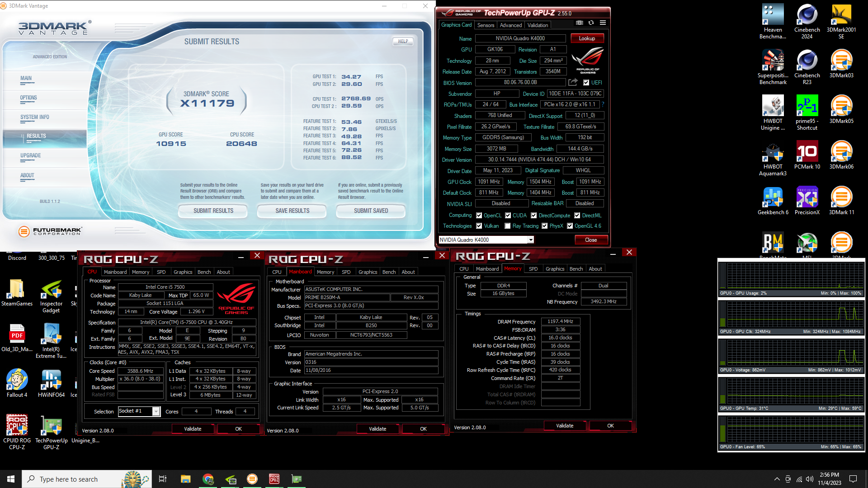Click Task View taskbar icon
The height and width of the screenshot is (488, 868).
[x=163, y=479]
